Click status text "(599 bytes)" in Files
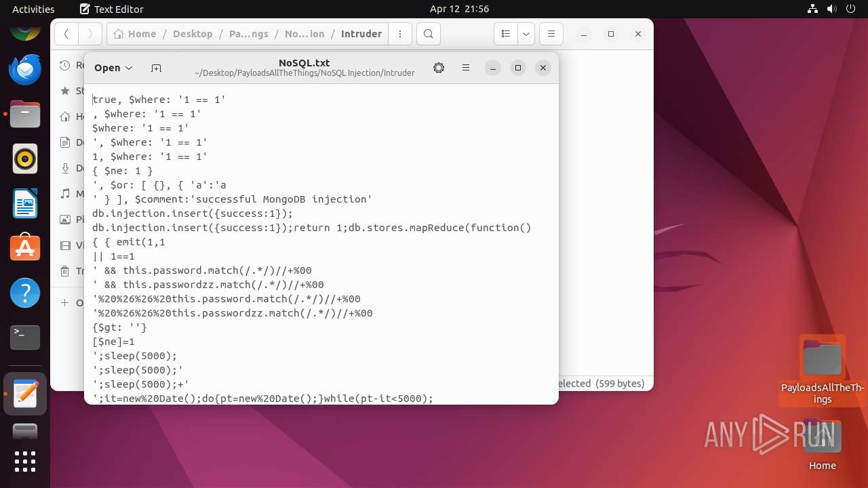The image size is (868, 488). click(x=620, y=384)
